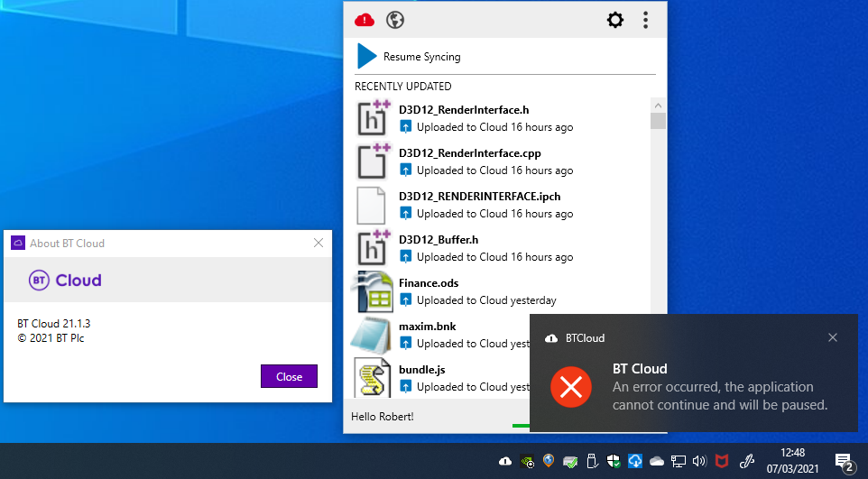Screen dimensions: 868x479
Task: Open the globe web portal icon
Action: click(395, 20)
